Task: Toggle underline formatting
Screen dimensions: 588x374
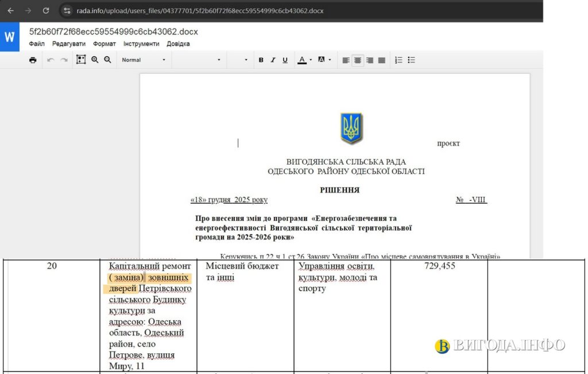Action: click(x=285, y=60)
